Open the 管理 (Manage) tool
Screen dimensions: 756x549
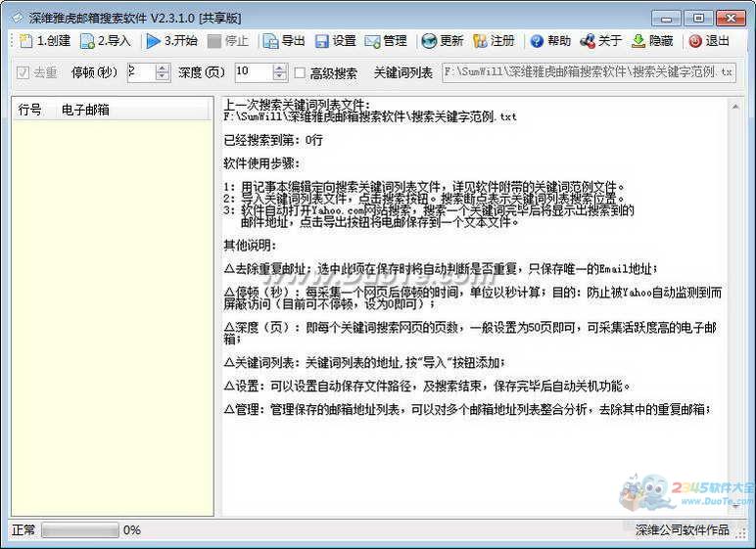tap(386, 41)
